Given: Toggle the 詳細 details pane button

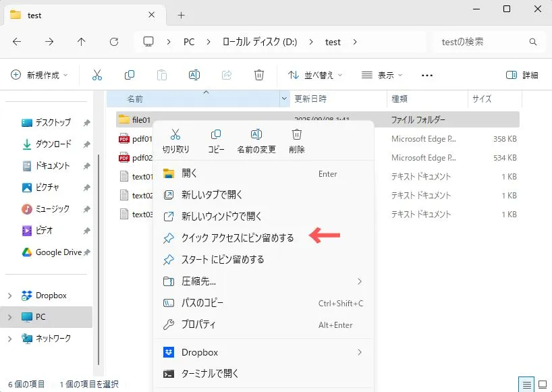Looking at the screenshot, I should coord(522,75).
